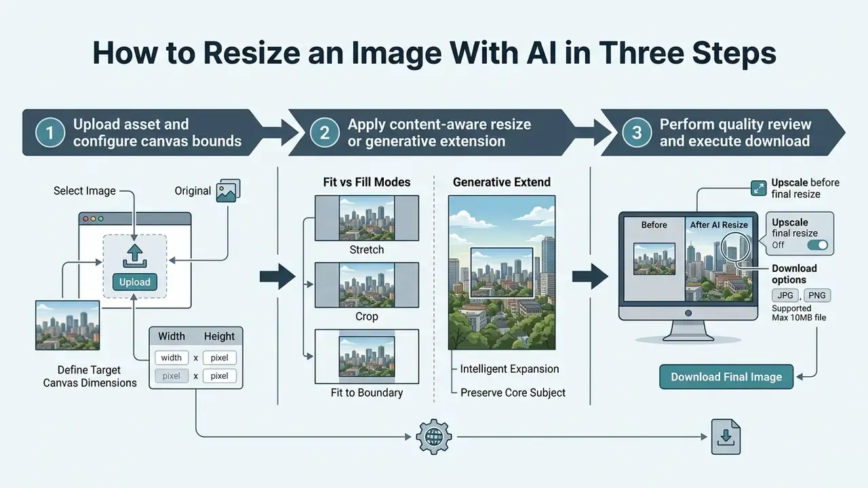Viewport: 868px width, 488px height.
Task: Click the Generative Extend city image
Action: 502,273
